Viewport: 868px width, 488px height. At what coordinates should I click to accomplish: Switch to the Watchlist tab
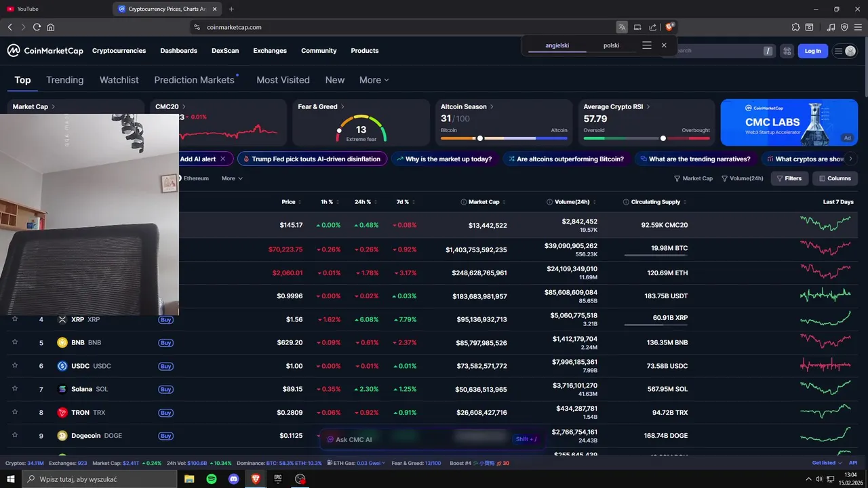(119, 80)
